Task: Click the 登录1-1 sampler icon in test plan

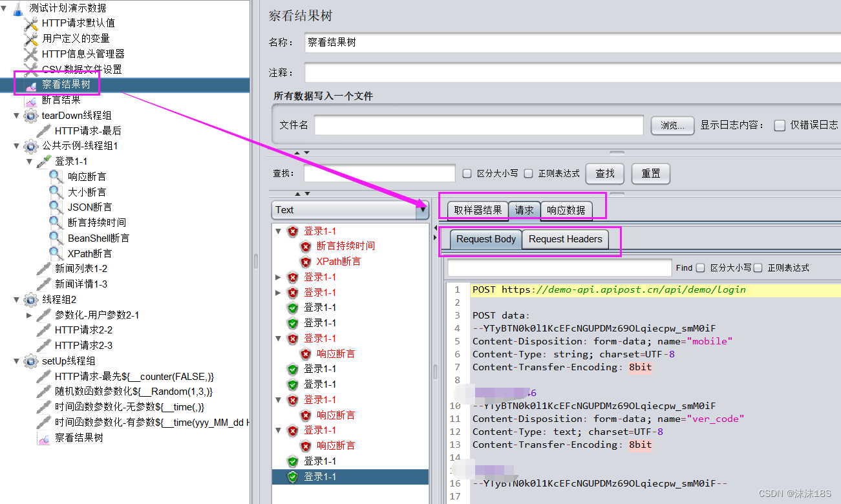Action: (x=44, y=162)
